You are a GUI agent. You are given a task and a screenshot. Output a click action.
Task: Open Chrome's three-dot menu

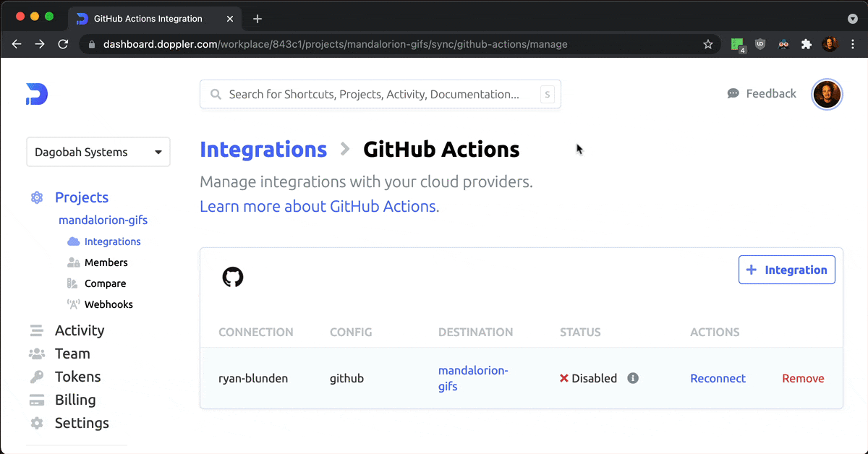854,44
